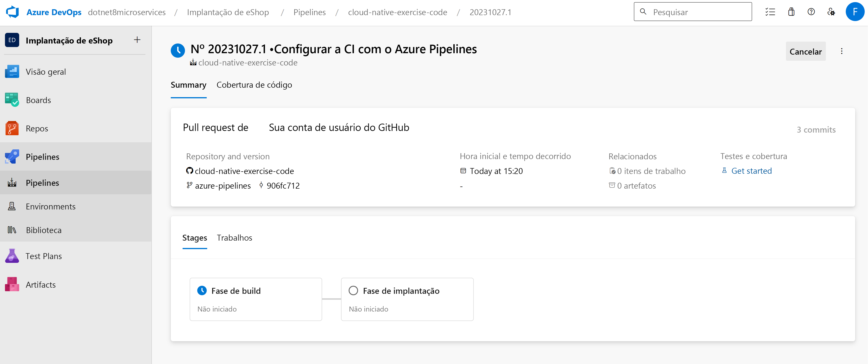Select Repos in the left navigation
This screenshot has width=868, height=364.
[x=37, y=128]
